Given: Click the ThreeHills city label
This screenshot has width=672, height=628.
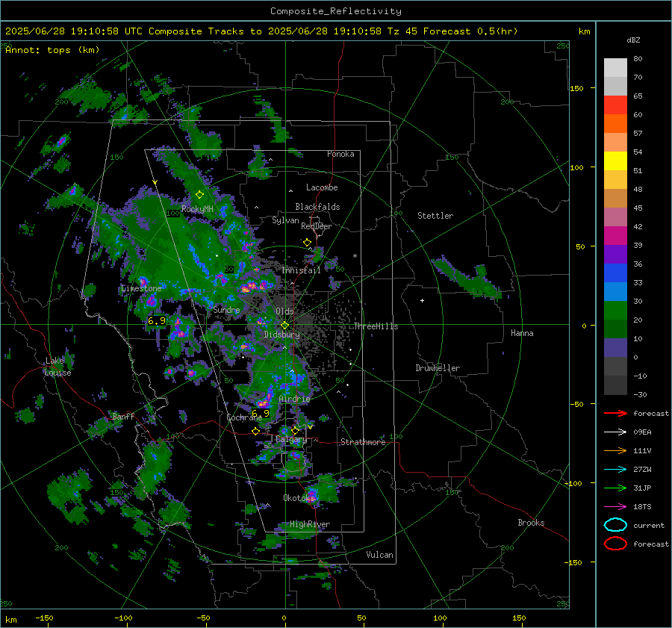Looking at the screenshot, I should (x=376, y=326).
